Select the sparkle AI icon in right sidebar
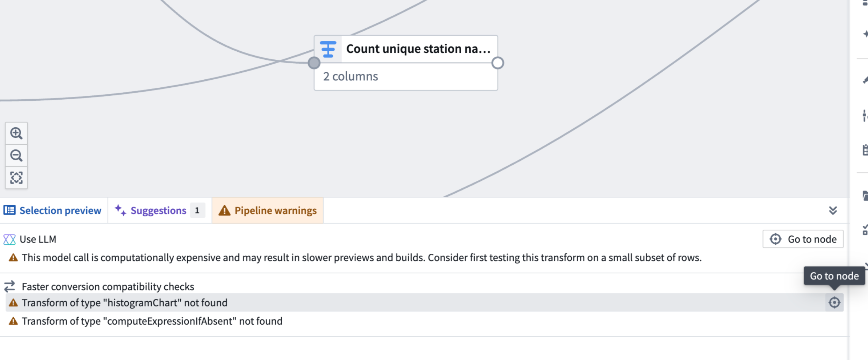This screenshot has height=360, width=868. (x=866, y=33)
